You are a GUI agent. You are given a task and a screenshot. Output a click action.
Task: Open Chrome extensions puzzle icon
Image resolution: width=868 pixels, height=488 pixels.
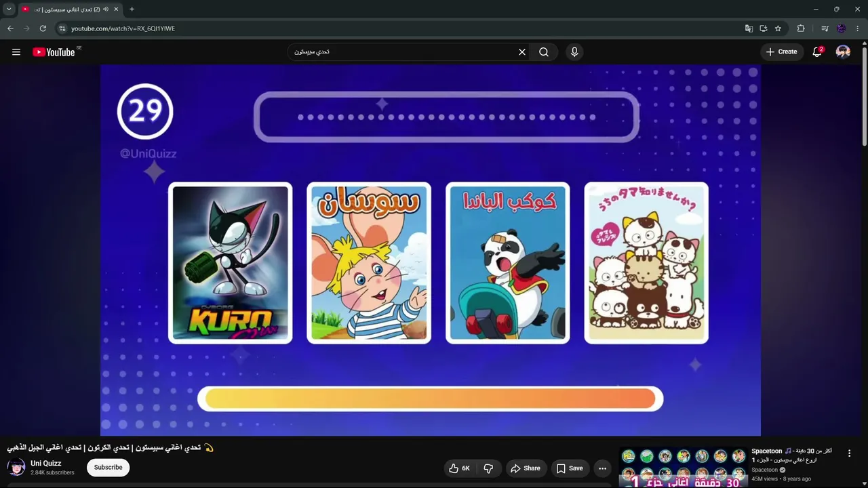[801, 28]
